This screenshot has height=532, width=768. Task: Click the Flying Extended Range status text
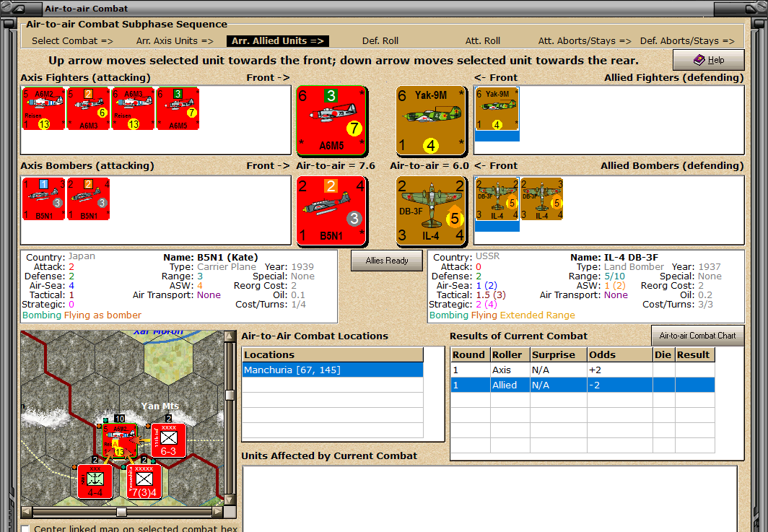tap(523, 315)
